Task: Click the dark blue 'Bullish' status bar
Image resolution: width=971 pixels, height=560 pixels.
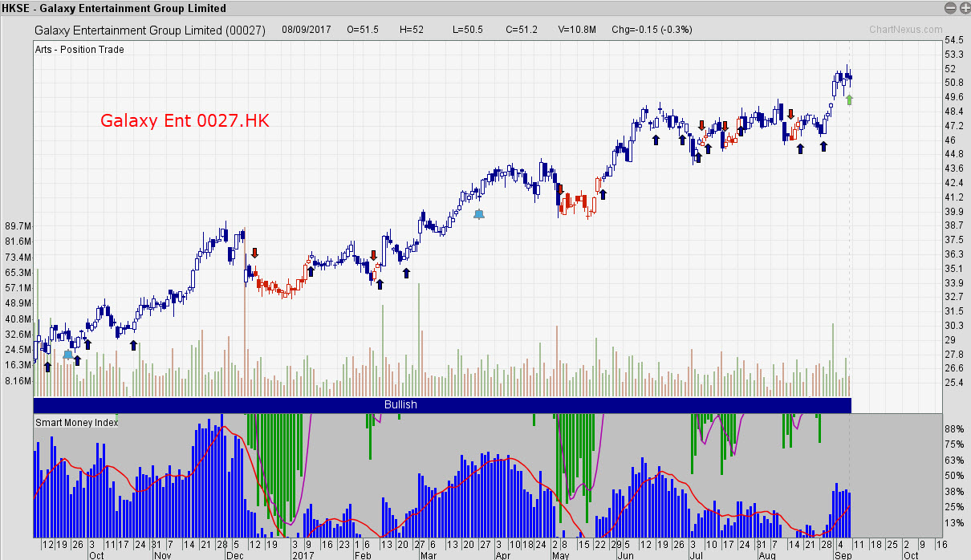Action: (x=441, y=405)
